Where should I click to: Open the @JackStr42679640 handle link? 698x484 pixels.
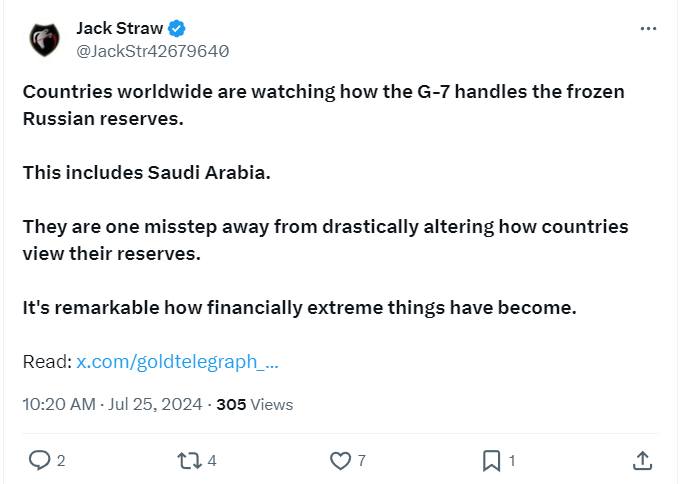click(152, 50)
